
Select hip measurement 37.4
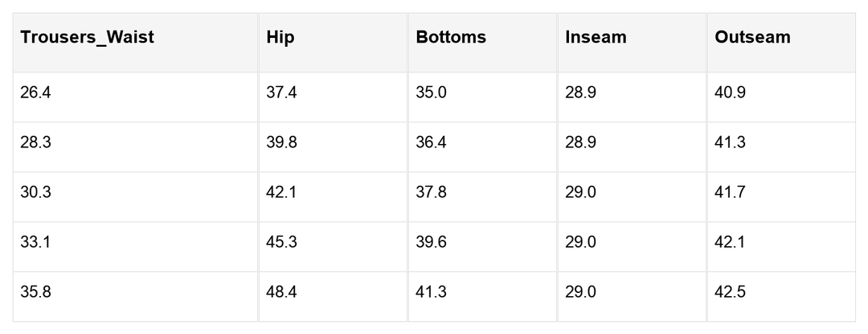coord(281,93)
